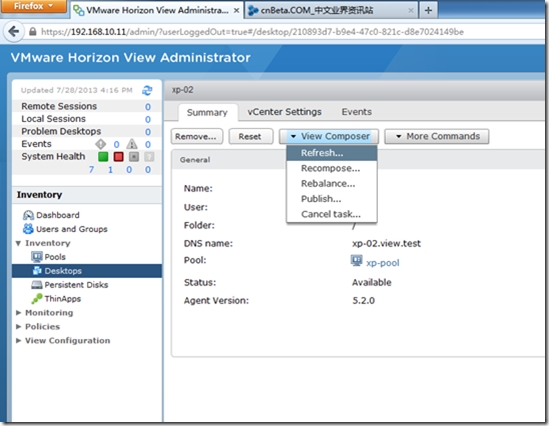This screenshot has width=549, height=426.
Task: Click the Remote Sessions count link
Action: 148,106
